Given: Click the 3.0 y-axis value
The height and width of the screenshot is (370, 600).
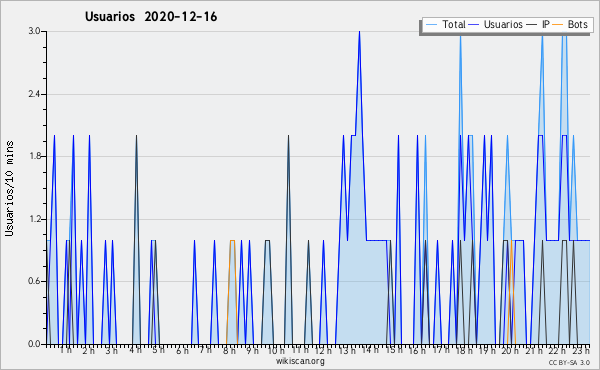Looking at the screenshot, I should [x=34, y=31].
